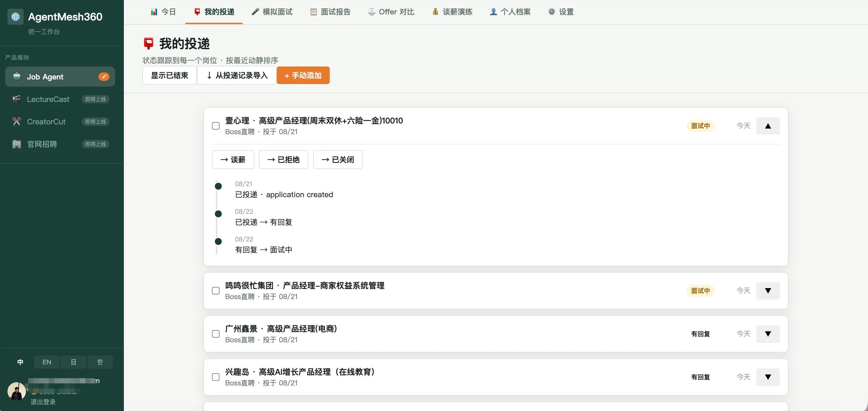Click the notepad icon beside 面试报告
Image resolution: width=868 pixels, height=411 pixels.
pyautogui.click(x=313, y=12)
